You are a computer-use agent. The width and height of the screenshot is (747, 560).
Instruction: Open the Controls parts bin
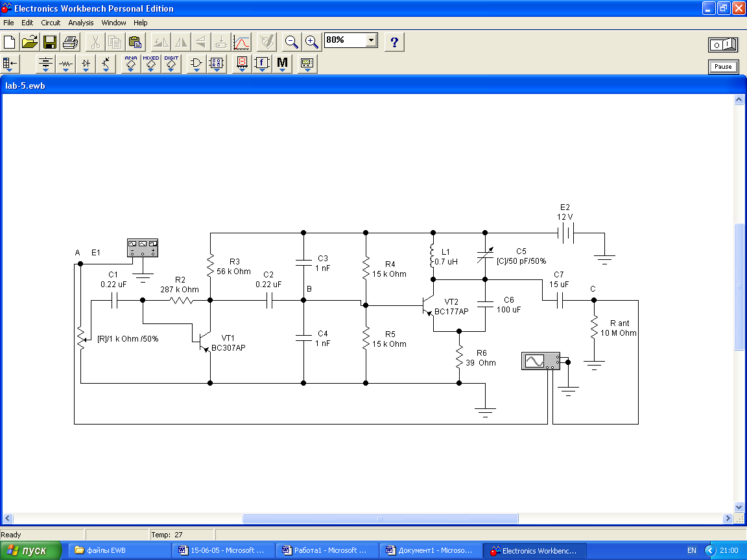[262, 64]
